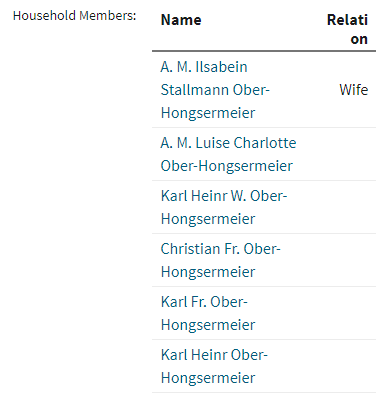391x398 pixels.
Task: Click empty Relation cell for Luise Charlotte
Action: pyautogui.click(x=347, y=154)
